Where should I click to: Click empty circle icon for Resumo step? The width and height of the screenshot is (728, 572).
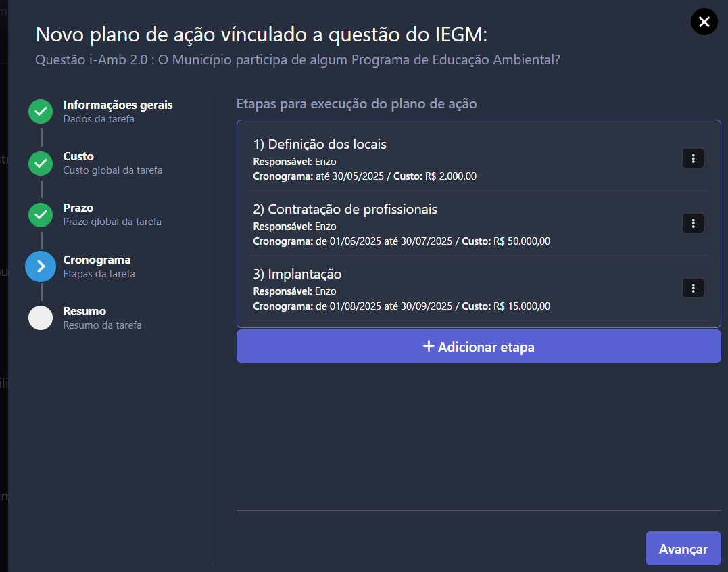[x=41, y=318]
